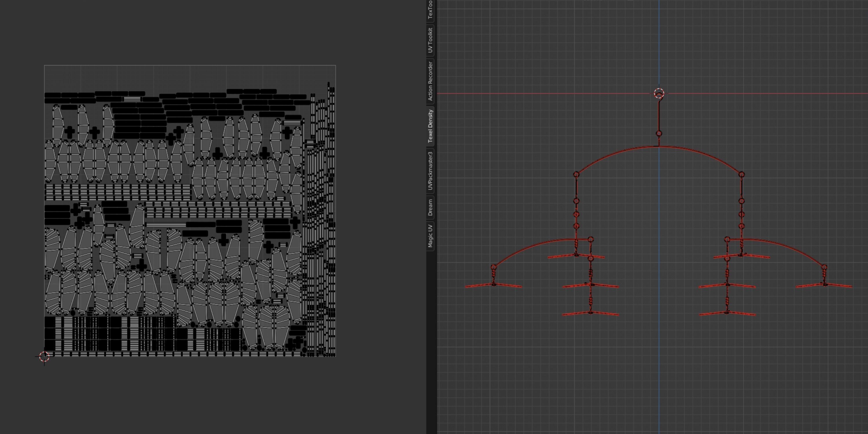868x434 pixels.
Task: Click the ring at far-left arch tip
Action: (494, 267)
